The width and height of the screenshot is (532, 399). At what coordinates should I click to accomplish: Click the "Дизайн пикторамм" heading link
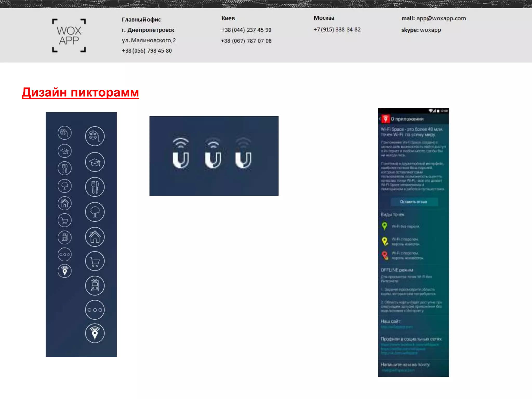click(80, 92)
